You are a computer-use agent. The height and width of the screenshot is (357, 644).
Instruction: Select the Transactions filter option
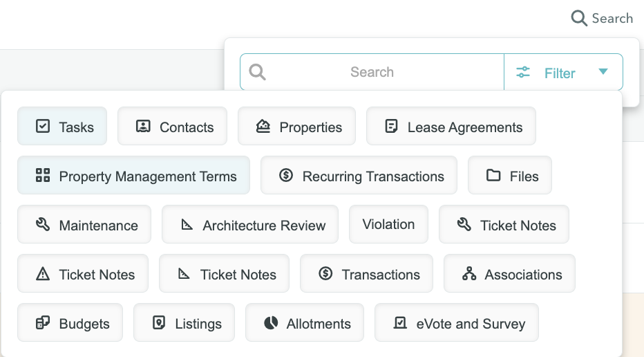[366, 273]
